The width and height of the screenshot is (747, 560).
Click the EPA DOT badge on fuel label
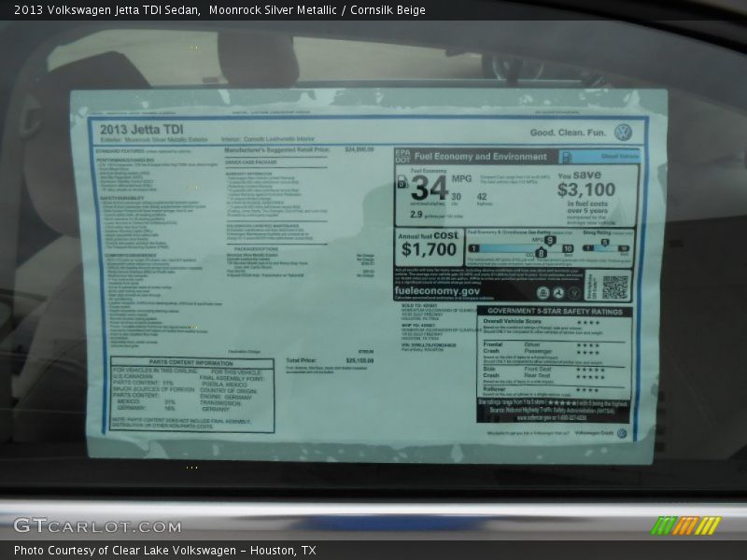tap(402, 156)
